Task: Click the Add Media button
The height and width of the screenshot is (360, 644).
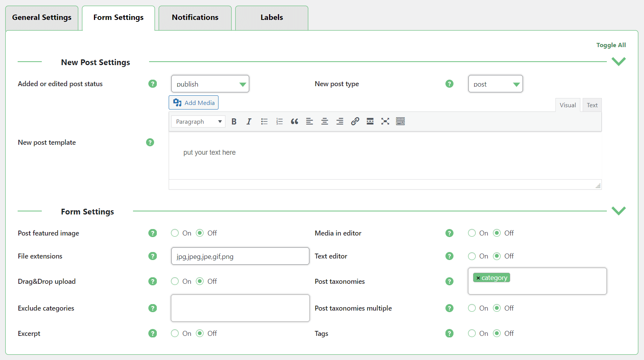Action: point(194,103)
